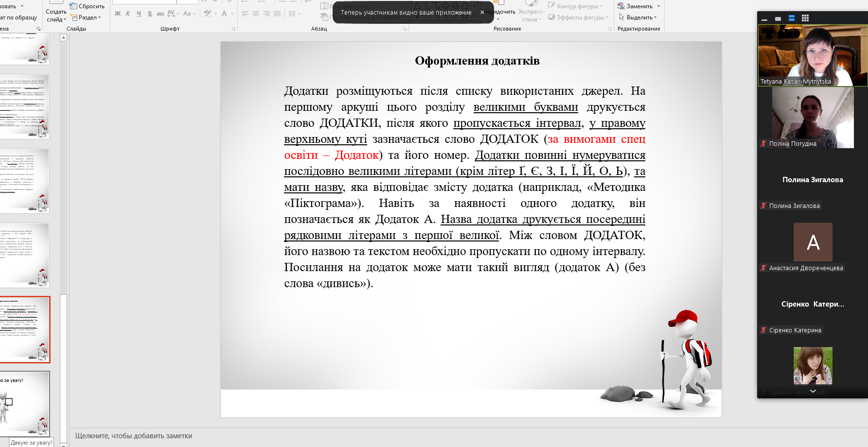This screenshot has height=447, width=868.
Task: Open the Создать слайд dropdown
Action: [x=56, y=19]
